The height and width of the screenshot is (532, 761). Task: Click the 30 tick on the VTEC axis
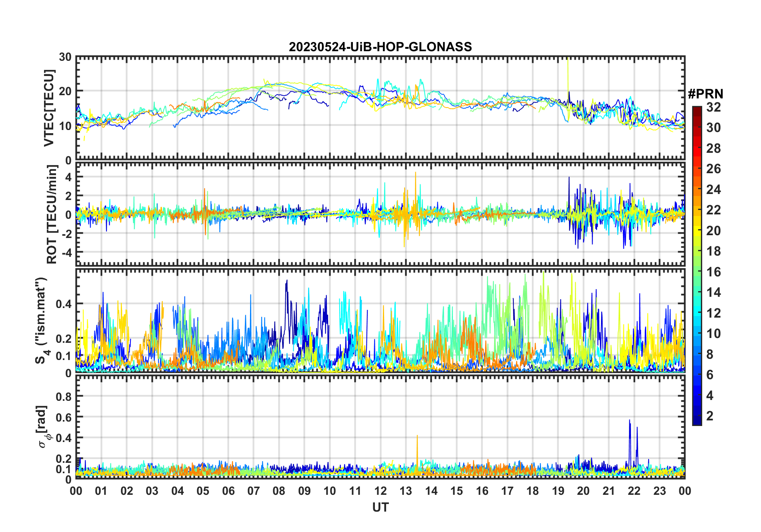[65, 57]
